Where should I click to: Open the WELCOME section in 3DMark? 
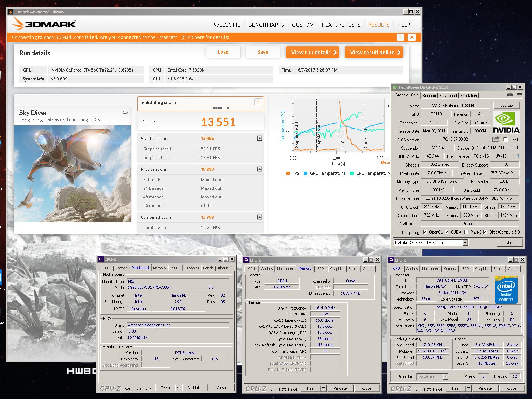click(x=227, y=25)
